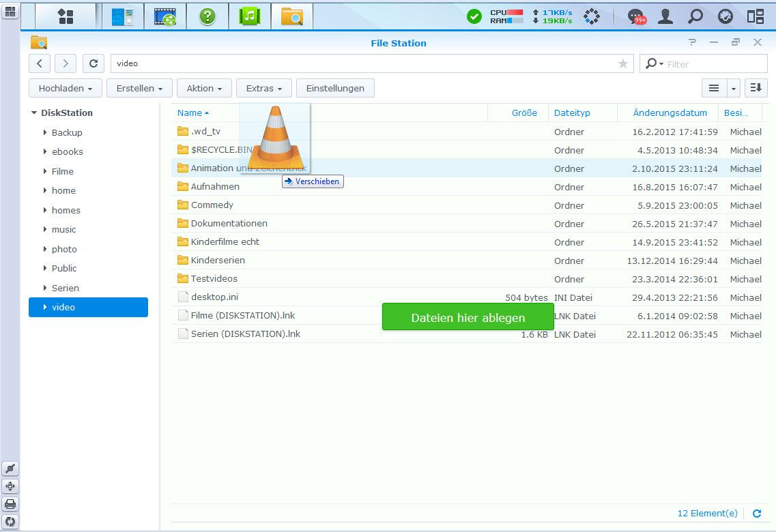This screenshot has width=776, height=532.
Task: Click into the Filter search field
Action: click(x=713, y=64)
